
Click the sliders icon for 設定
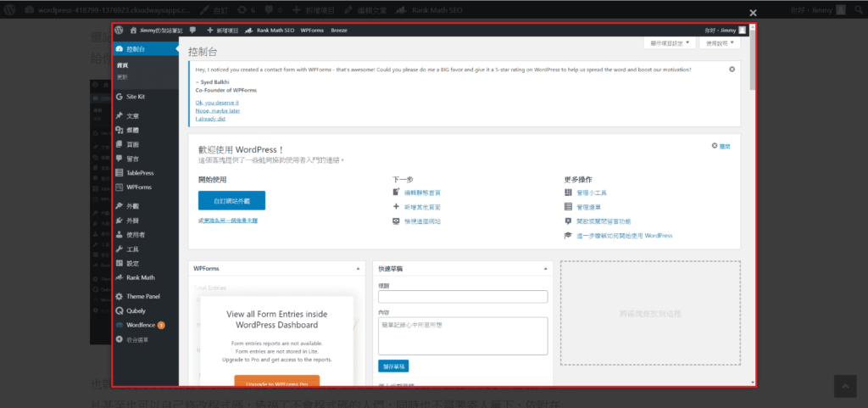coord(120,263)
